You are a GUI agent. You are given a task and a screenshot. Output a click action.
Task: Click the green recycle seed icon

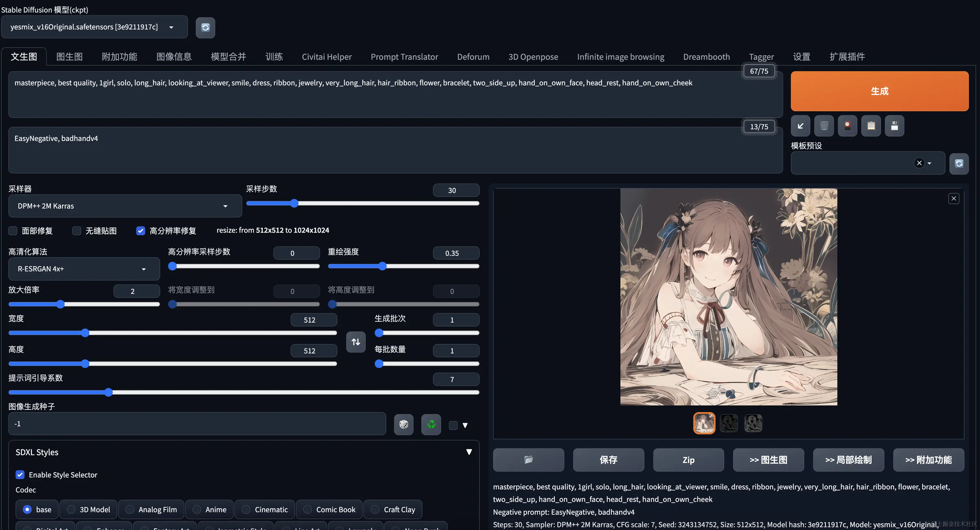tap(431, 424)
